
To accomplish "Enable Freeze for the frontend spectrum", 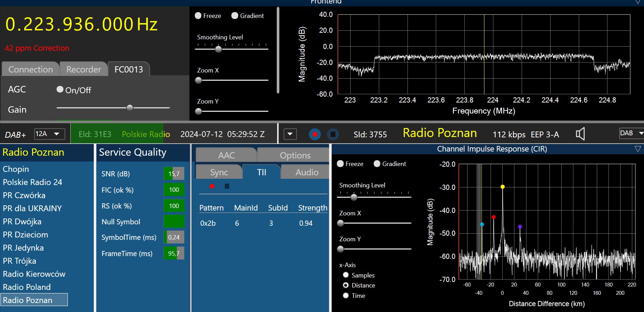I will pos(198,16).
